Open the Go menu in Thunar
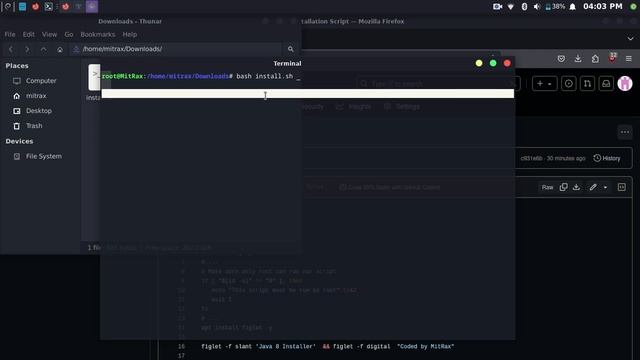This screenshot has height=360, width=640. [69, 34]
